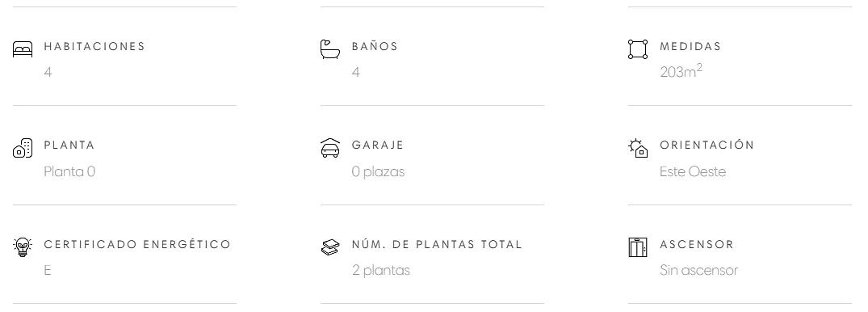Viewport: 868px width, 312px height.
Task: Click the building icon beside Planta
Action: click(23, 148)
